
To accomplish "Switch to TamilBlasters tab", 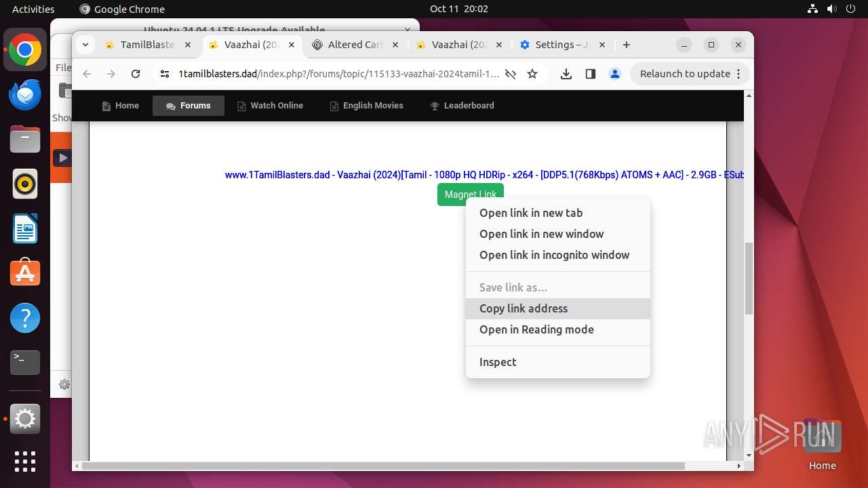I will pos(149,45).
